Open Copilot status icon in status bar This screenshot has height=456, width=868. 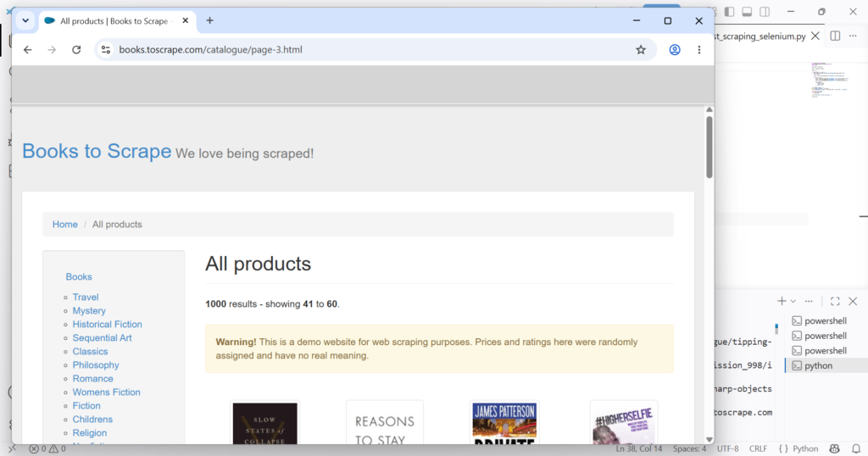(x=834, y=449)
